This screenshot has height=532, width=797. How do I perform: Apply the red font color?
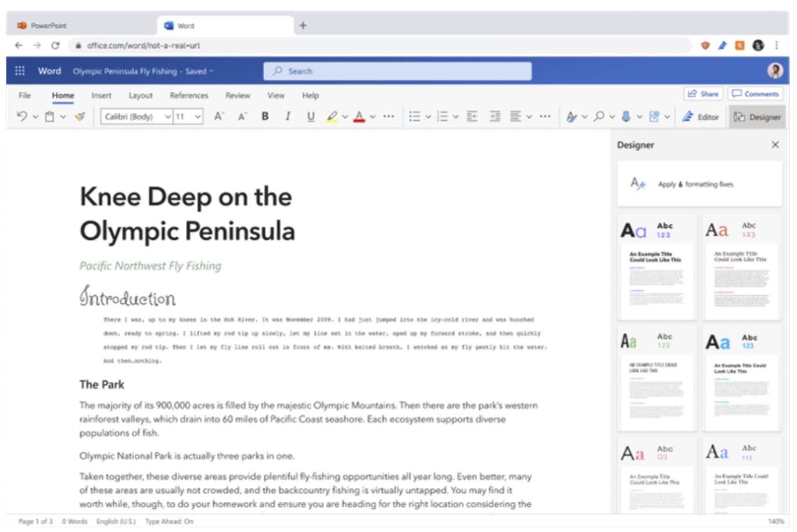360,116
